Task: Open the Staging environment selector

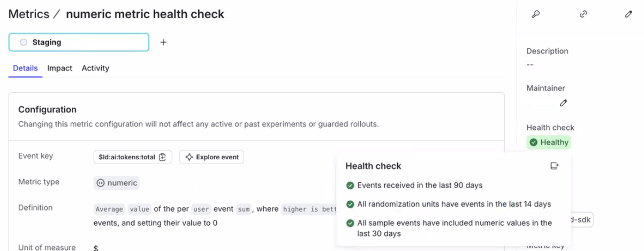Action: point(79,42)
